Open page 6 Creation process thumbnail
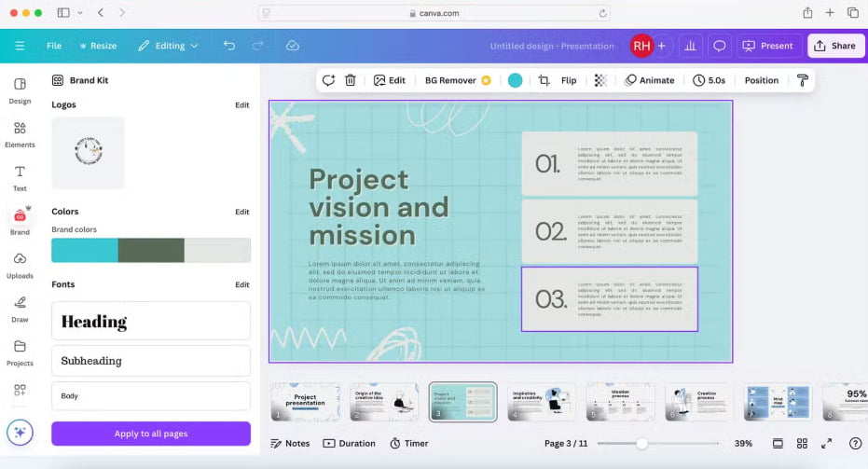 [699, 402]
